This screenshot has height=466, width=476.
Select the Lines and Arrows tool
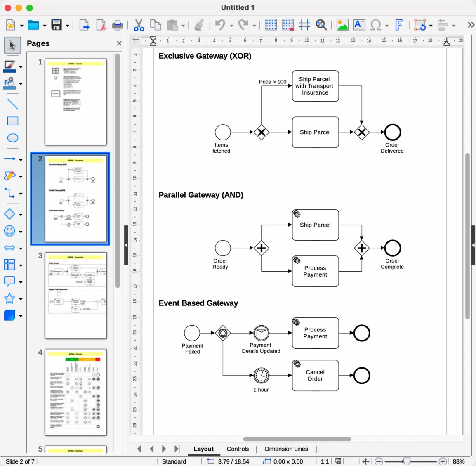pyautogui.click(x=9, y=159)
